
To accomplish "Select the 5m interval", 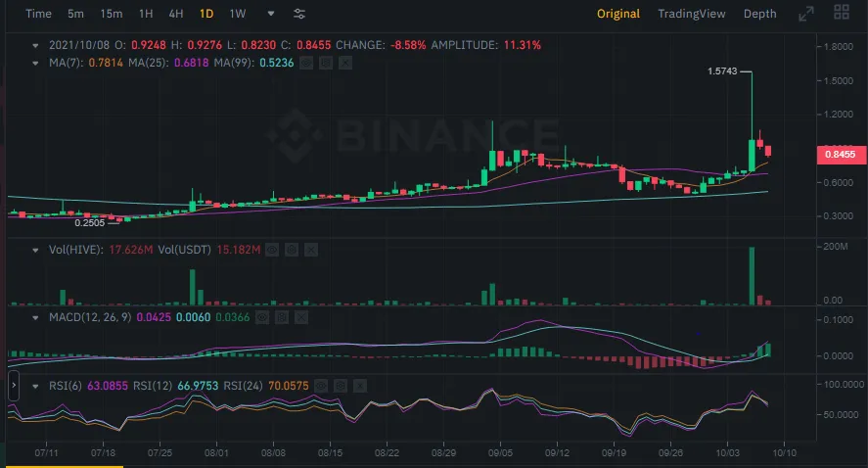I will [x=75, y=14].
